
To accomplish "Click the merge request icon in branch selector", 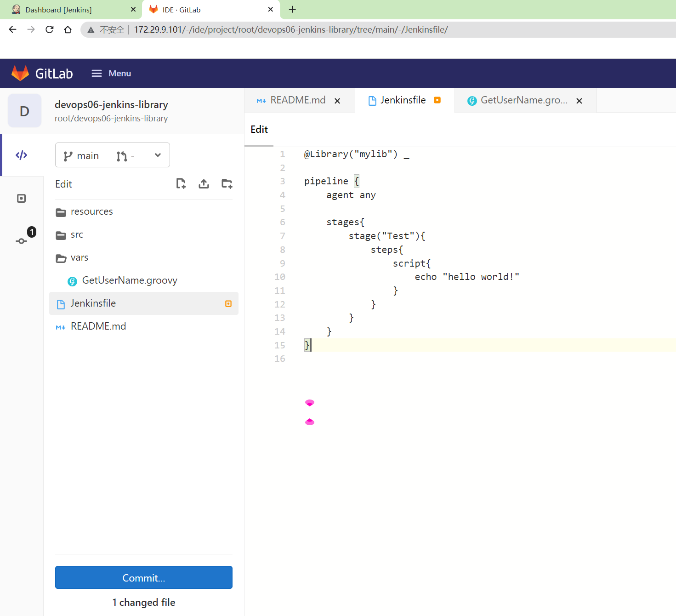I will coord(122,156).
